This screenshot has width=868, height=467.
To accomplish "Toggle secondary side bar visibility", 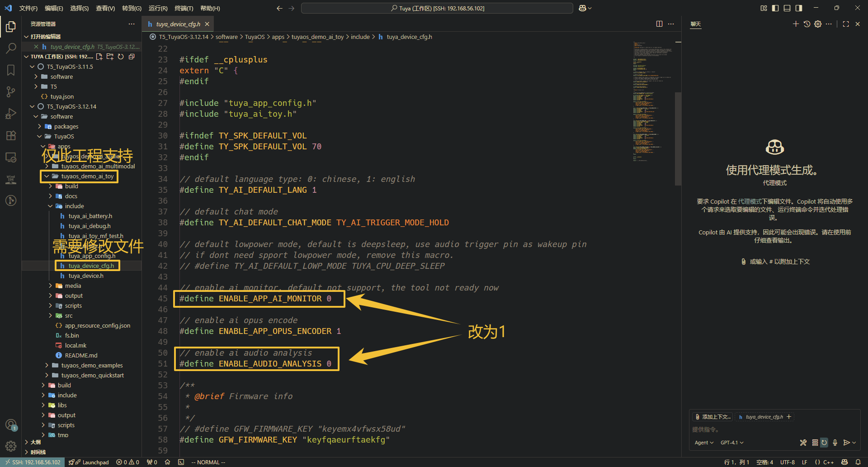I will 799,8.
